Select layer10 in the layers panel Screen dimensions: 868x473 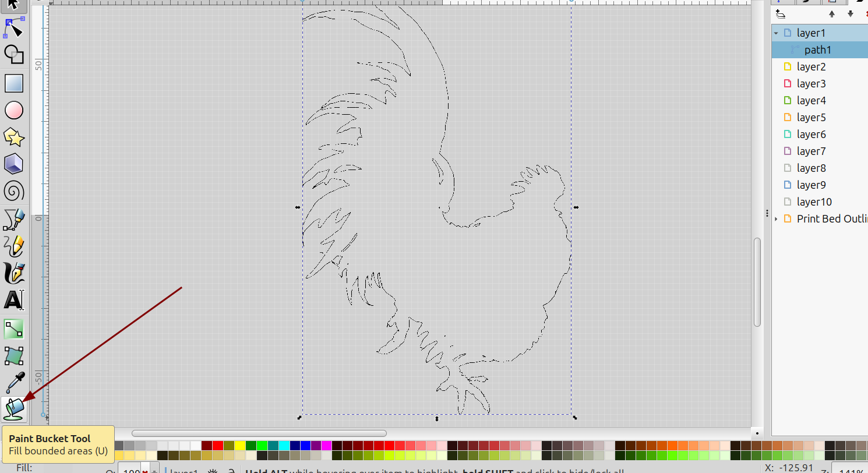click(x=814, y=202)
